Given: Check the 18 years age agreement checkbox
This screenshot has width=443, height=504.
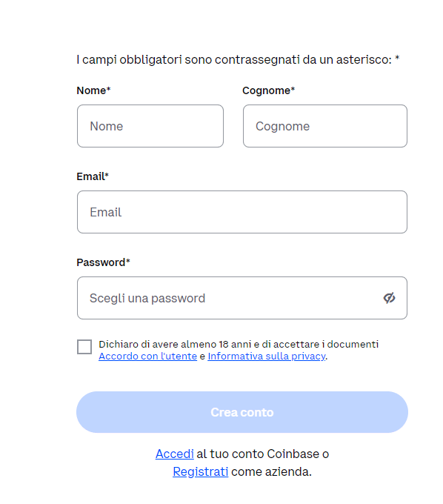Looking at the screenshot, I should point(84,347).
